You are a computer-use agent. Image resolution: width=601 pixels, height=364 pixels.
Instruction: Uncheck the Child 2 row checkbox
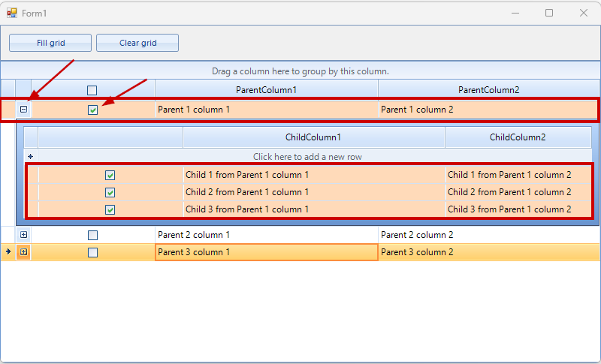(110, 192)
